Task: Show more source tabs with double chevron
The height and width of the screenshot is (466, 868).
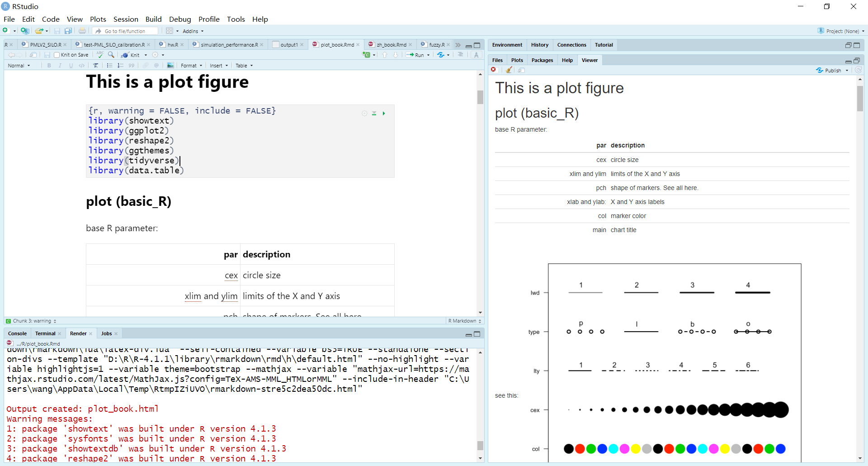Action: (458, 45)
